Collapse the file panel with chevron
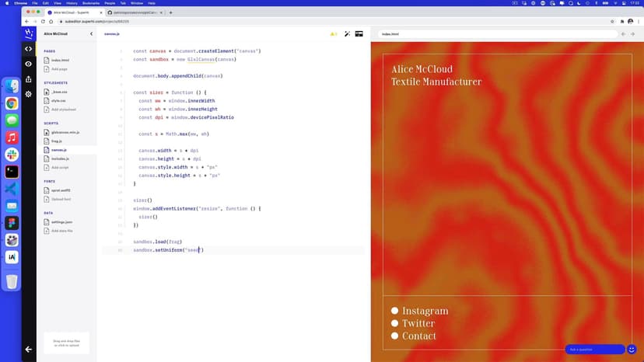The width and height of the screenshot is (644, 362). coord(91,34)
